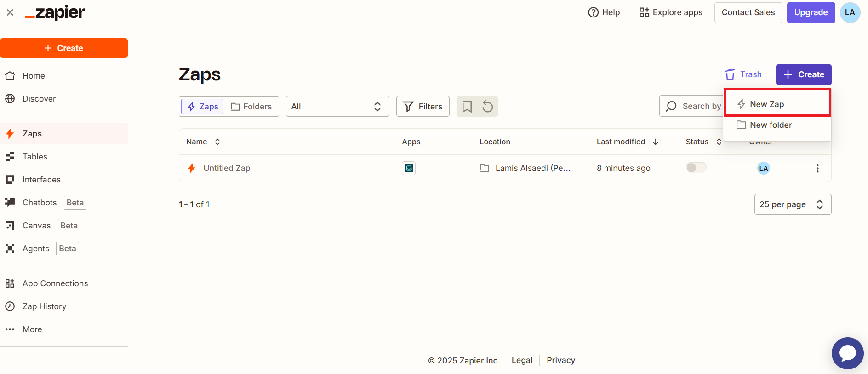868x374 pixels.
Task: Open the Untitled Zap
Action: 227,168
